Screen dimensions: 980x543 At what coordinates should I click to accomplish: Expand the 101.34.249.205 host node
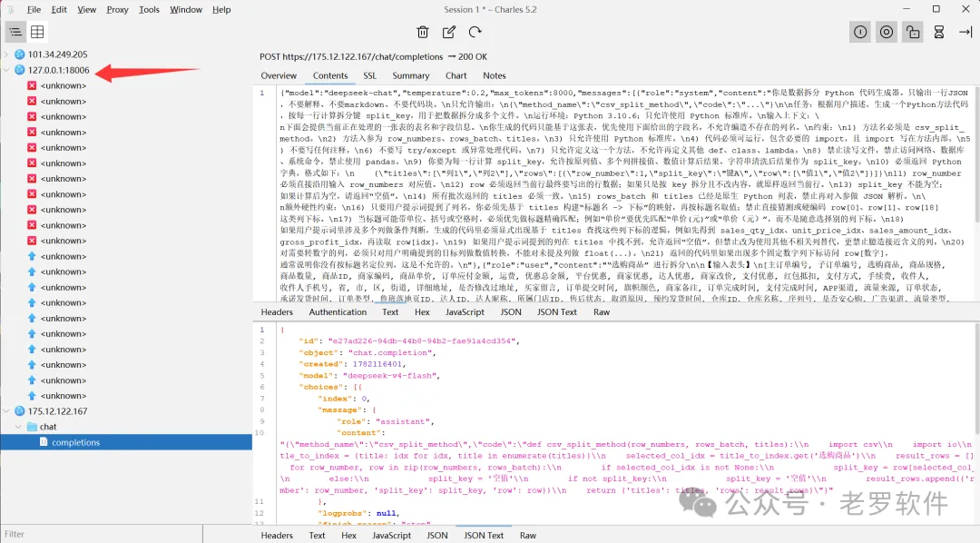tap(6, 54)
